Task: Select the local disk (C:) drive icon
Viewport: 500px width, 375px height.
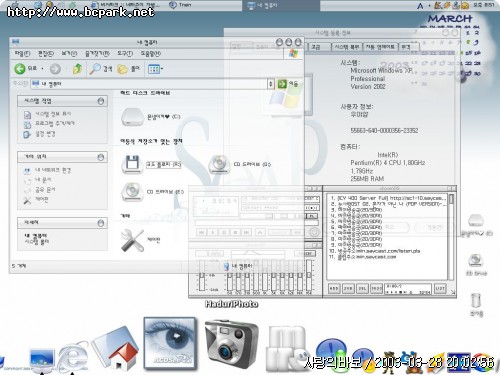Action: point(133,117)
